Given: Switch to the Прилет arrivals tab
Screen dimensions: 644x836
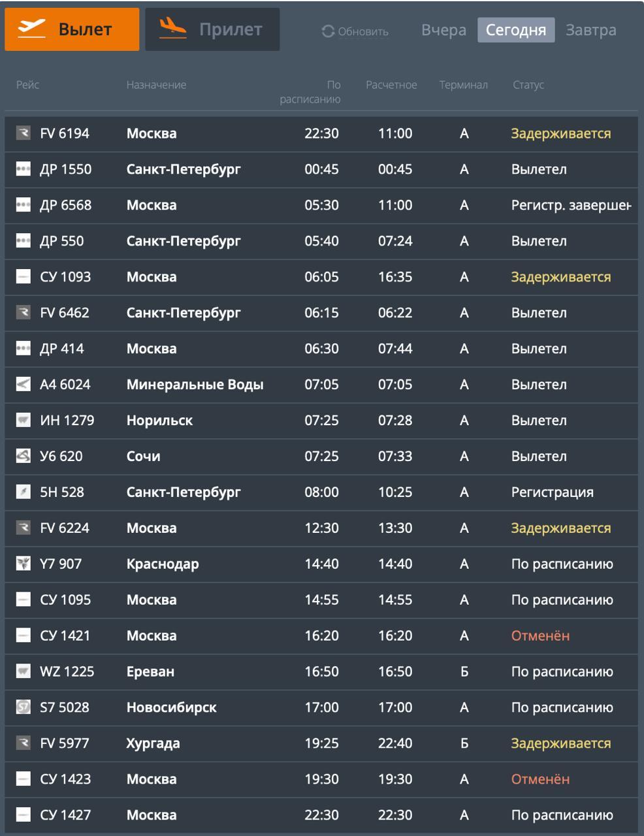Looking at the screenshot, I should tap(212, 29).
